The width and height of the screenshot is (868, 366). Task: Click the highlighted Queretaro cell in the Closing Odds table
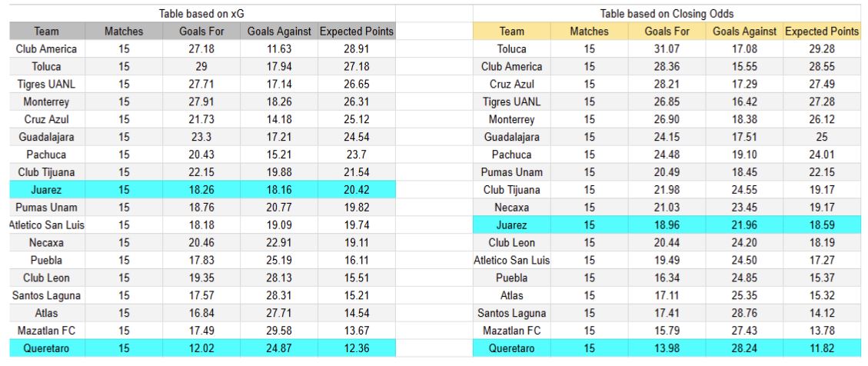511,349
